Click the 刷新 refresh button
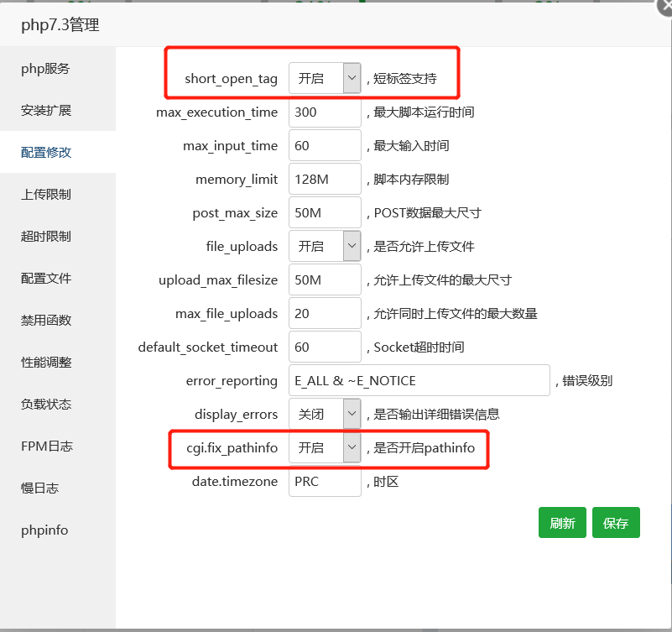The width and height of the screenshot is (672, 632). pyautogui.click(x=562, y=523)
